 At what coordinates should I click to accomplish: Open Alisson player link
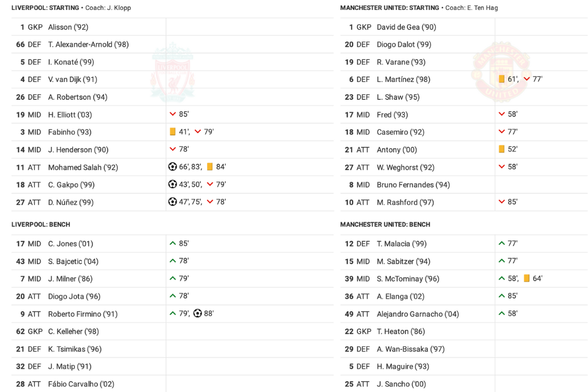(x=68, y=27)
